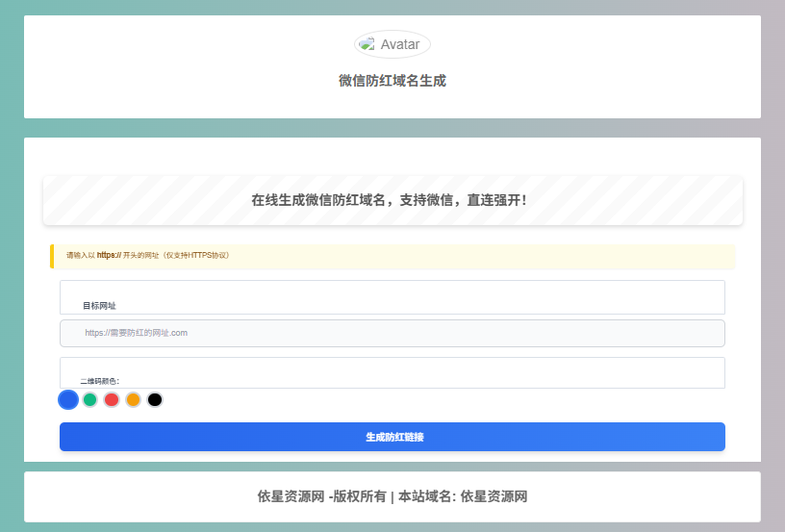Click the Avatar image at top
Viewport: 785px width, 532px height.
point(392,44)
